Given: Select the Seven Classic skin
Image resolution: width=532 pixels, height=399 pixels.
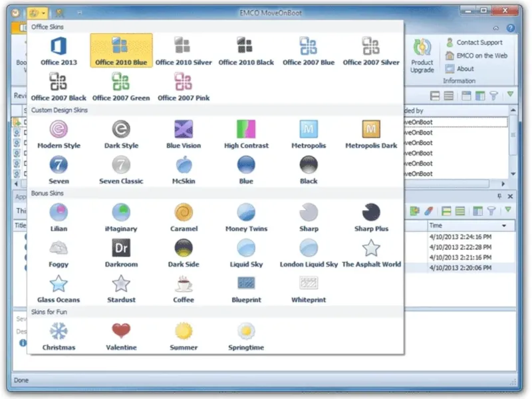Looking at the screenshot, I should pyautogui.click(x=121, y=170).
